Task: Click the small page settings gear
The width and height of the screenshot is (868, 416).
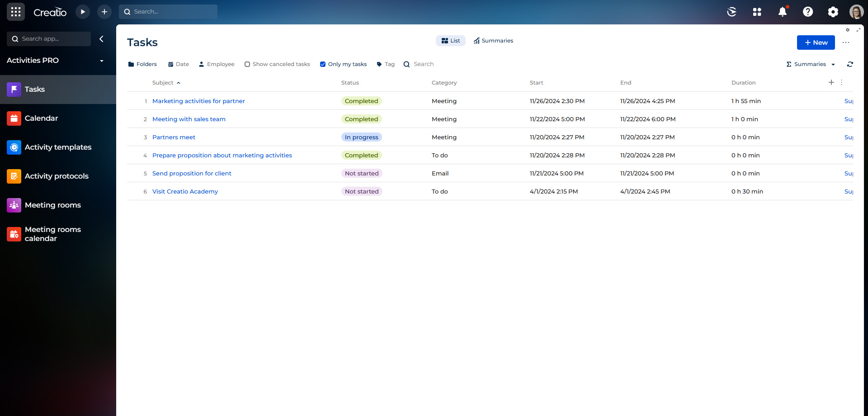Action: tap(848, 30)
